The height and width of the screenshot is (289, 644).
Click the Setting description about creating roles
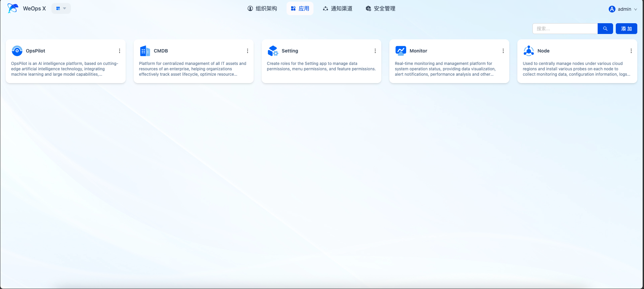[321, 66]
